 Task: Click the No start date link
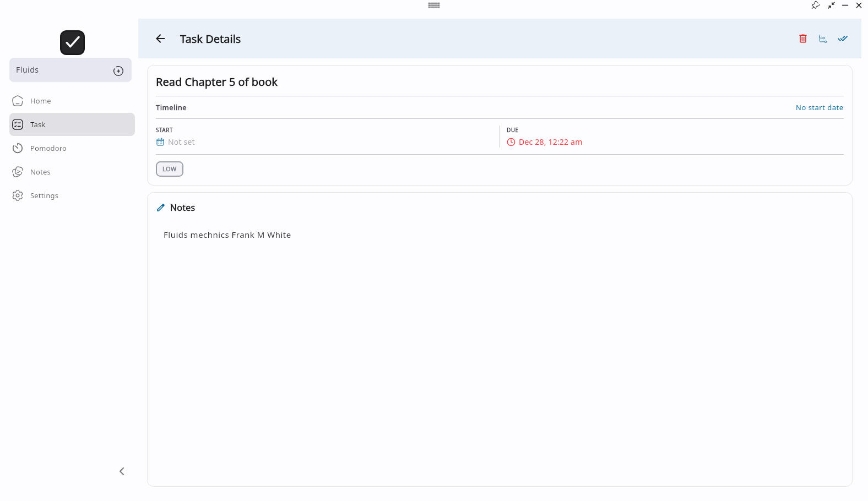(x=820, y=107)
